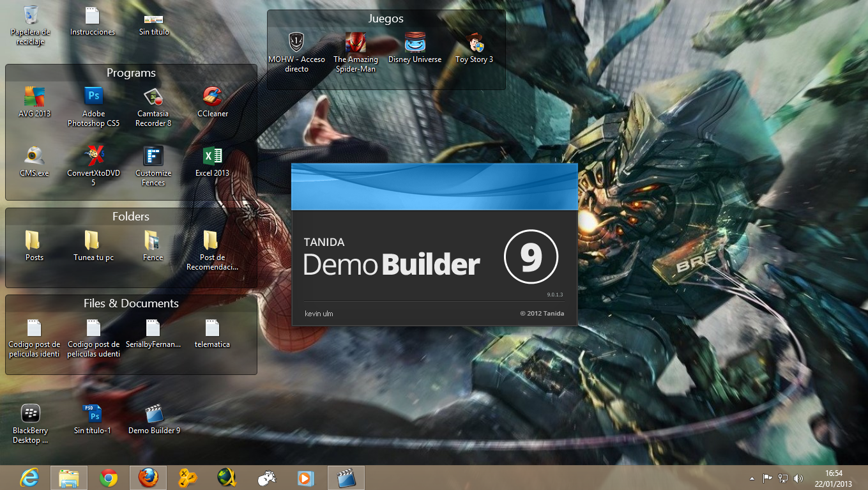The image size is (868, 490).
Task: Click the version number 9.0.1.3
Action: click(555, 295)
